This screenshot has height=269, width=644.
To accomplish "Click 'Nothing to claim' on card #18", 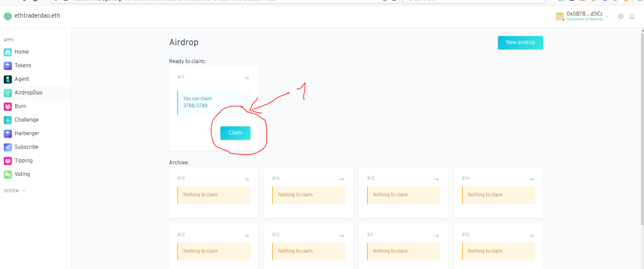I will pos(214,195).
